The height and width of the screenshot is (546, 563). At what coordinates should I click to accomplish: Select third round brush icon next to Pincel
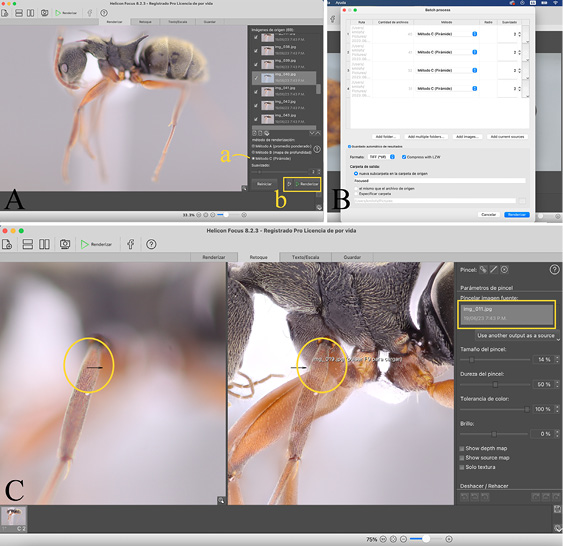504,270
